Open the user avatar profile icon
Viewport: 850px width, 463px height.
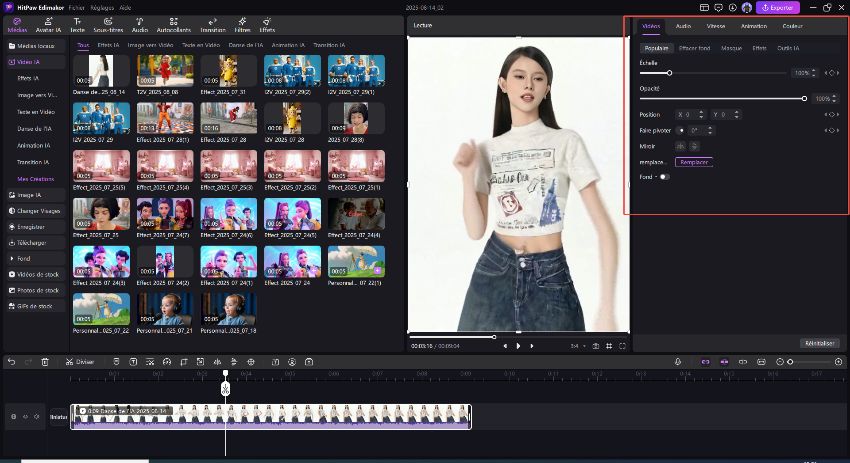tap(746, 8)
